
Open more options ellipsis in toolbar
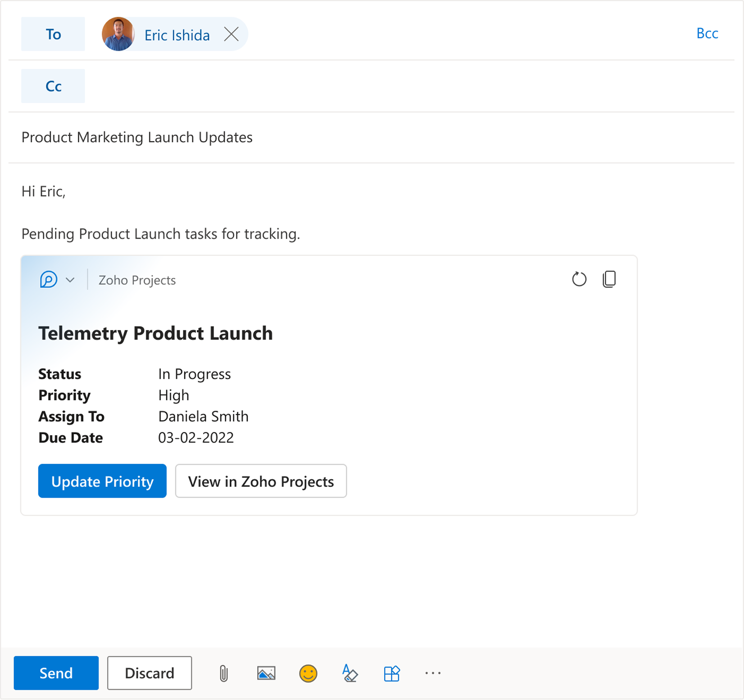433,673
